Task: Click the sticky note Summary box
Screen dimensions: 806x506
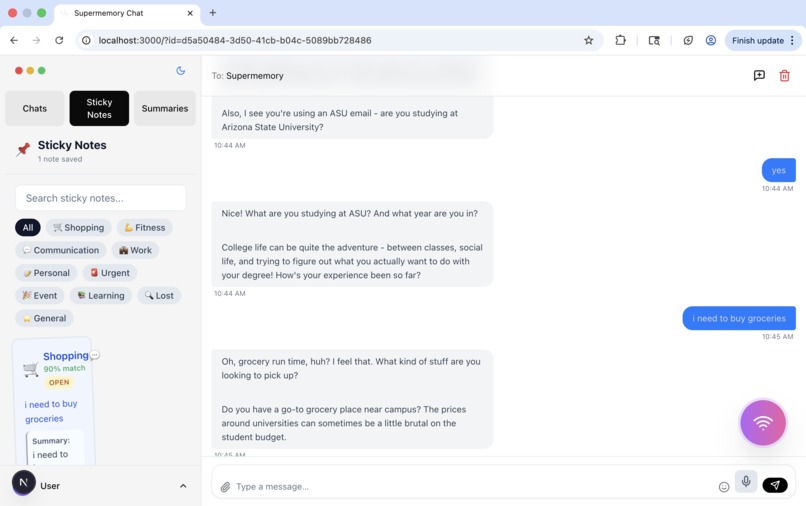Action: click(x=54, y=447)
